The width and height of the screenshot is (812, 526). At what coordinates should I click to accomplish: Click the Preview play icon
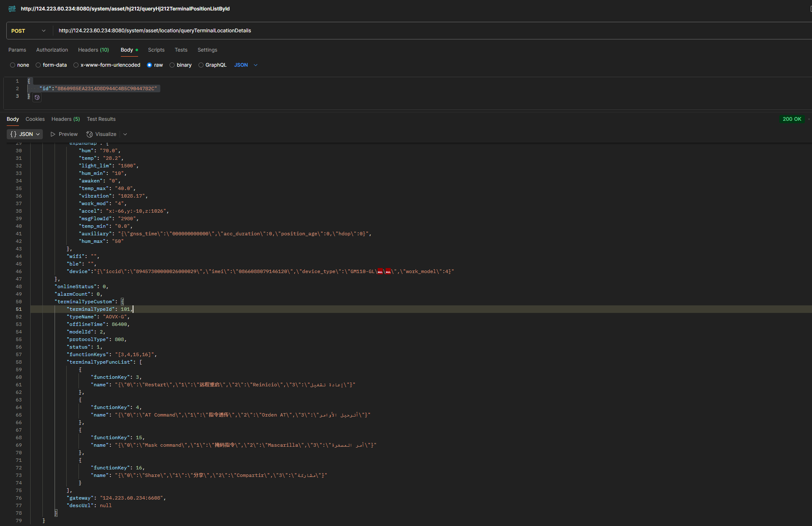tap(53, 134)
